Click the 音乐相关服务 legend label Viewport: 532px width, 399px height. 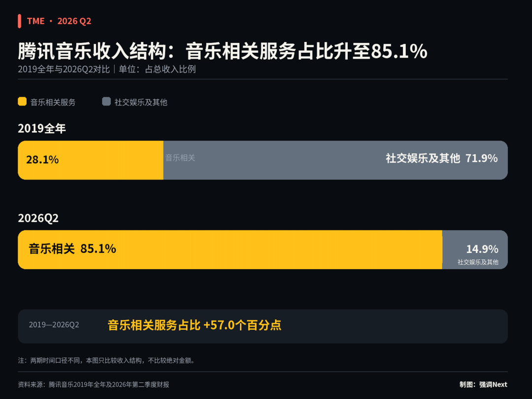(x=53, y=102)
